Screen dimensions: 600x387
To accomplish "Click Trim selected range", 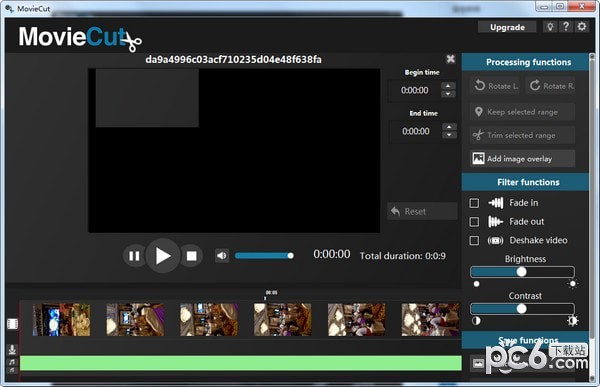I will click(522, 135).
